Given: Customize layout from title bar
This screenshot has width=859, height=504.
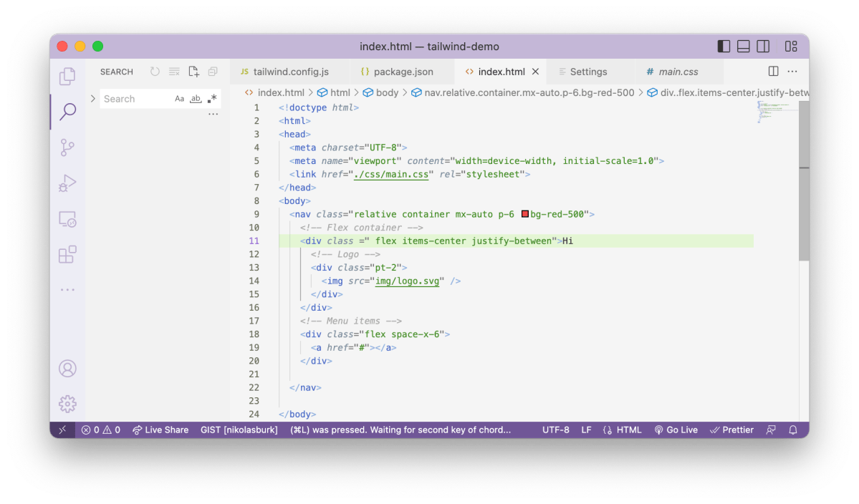Looking at the screenshot, I should (791, 47).
